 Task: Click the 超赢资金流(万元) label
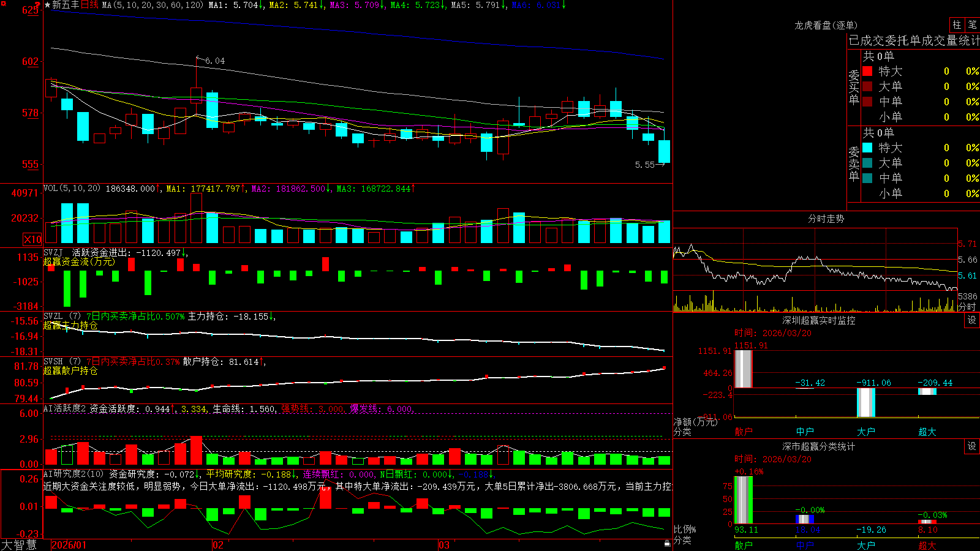(79, 261)
